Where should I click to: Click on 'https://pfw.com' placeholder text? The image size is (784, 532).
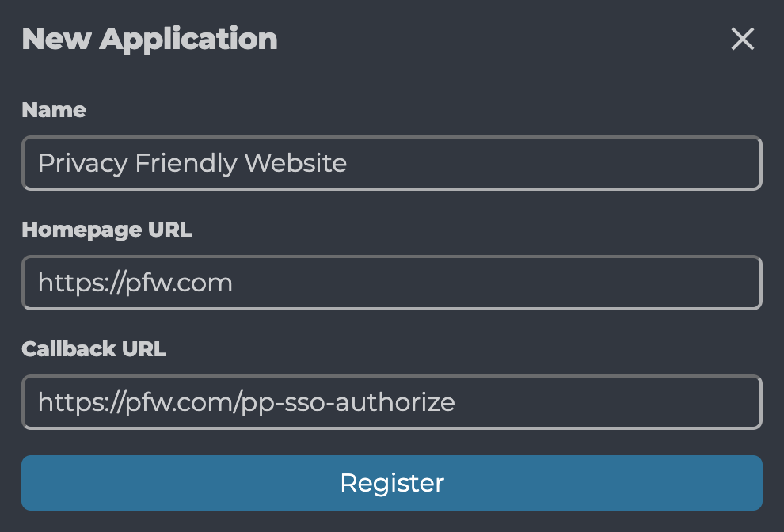134,283
